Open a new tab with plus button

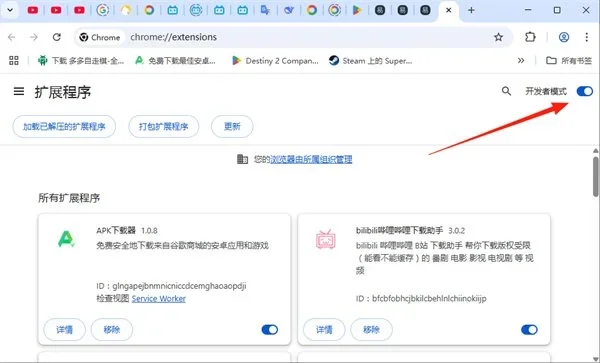point(471,10)
